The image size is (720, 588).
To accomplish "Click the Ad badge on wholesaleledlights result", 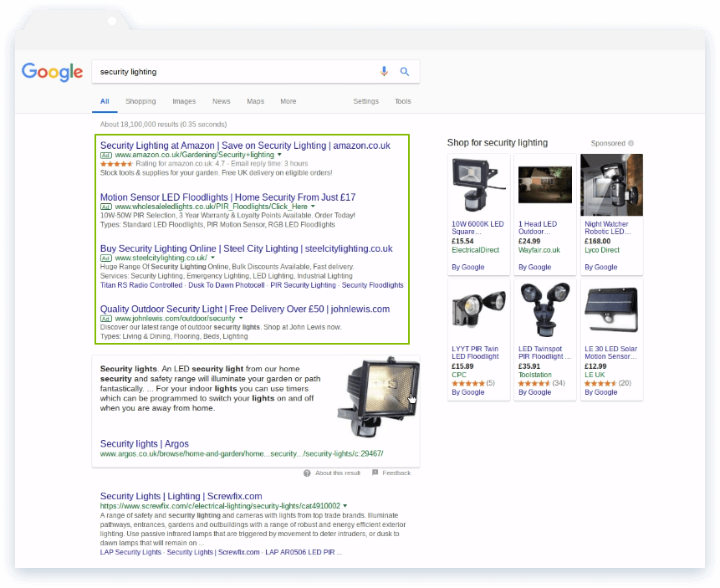I will click(106, 207).
